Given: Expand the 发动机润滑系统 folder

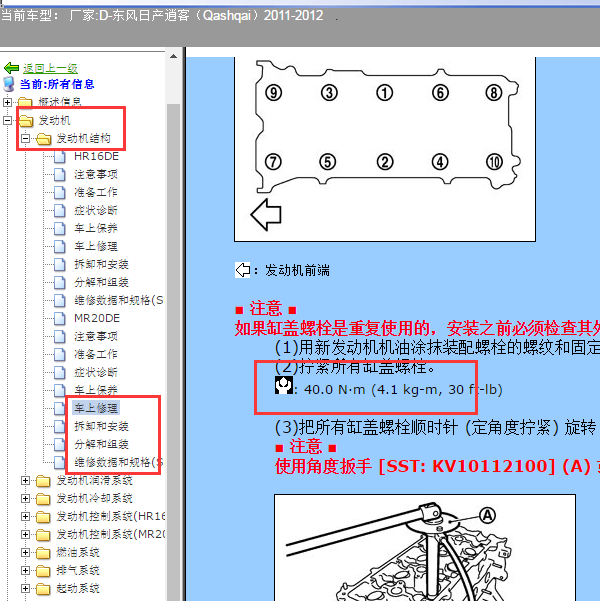Looking at the screenshot, I should [25, 480].
